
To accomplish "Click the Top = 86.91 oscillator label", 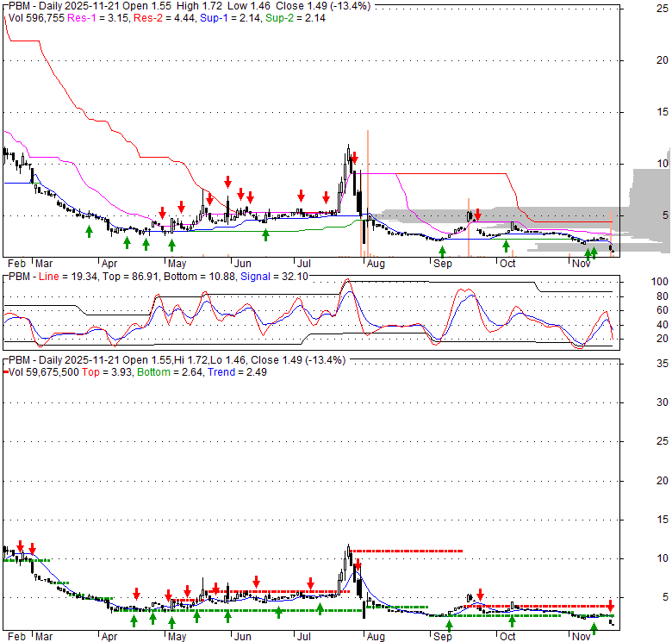I will pos(131,277).
